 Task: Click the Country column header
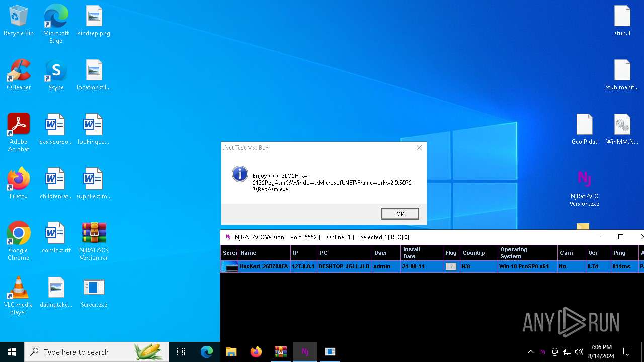[x=478, y=253]
